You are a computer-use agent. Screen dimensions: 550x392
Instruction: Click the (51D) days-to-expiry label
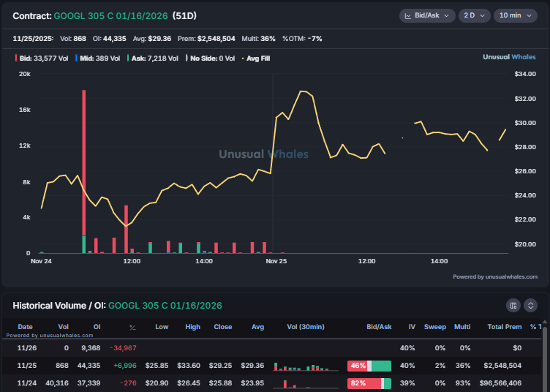[x=184, y=16]
